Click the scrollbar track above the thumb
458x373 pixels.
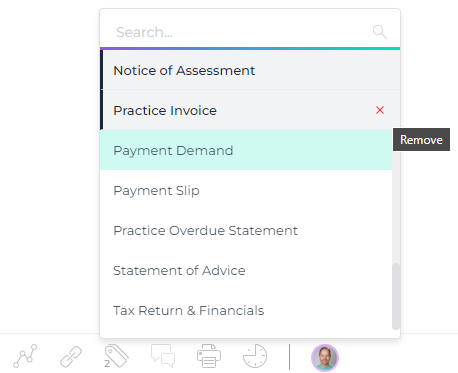point(396,207)
